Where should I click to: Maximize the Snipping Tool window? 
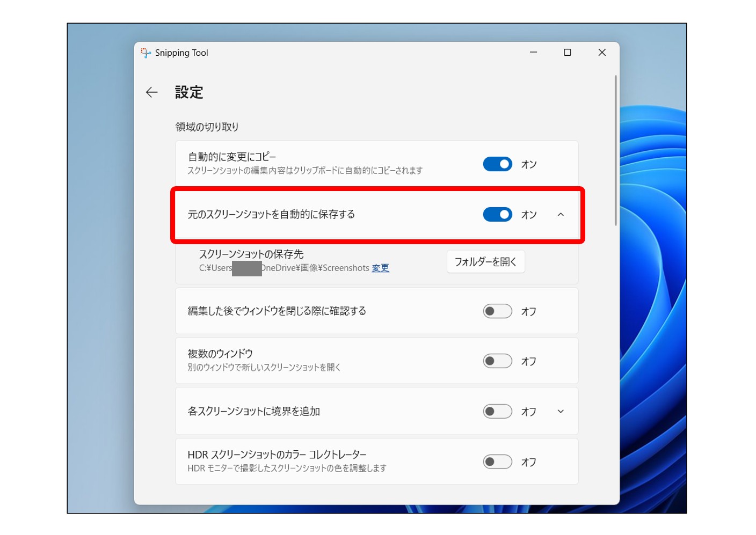(567, 53)
